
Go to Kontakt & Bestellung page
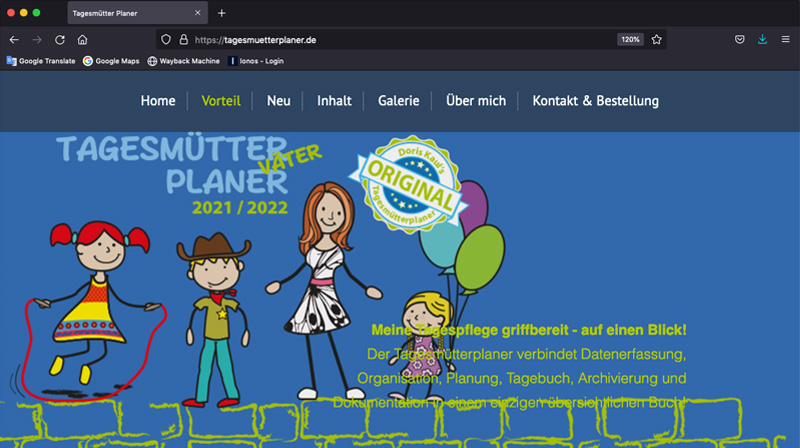point(595,101)
